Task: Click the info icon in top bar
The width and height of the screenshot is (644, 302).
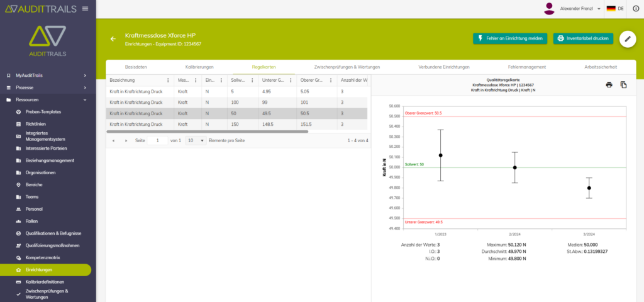Action: [x=635, y=9]
